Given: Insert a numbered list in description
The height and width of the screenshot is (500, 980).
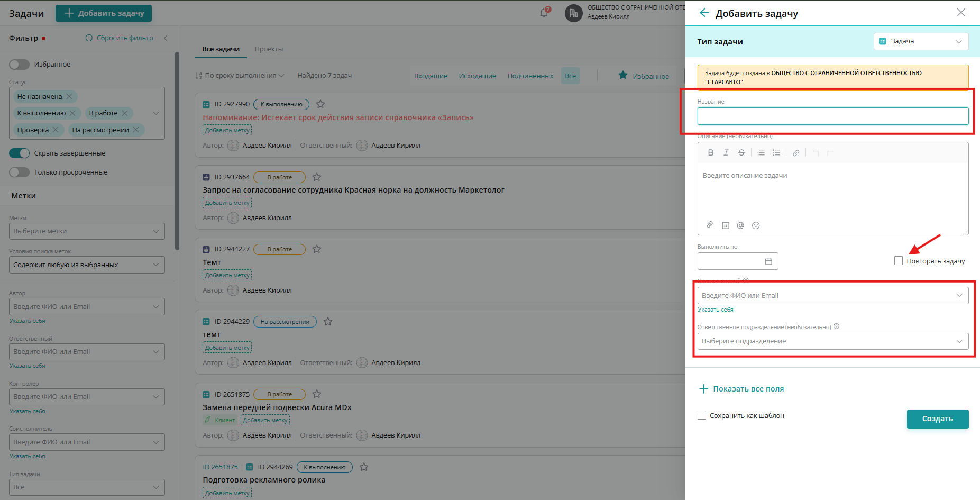Looking at the screenshot, I should point(776,153).
